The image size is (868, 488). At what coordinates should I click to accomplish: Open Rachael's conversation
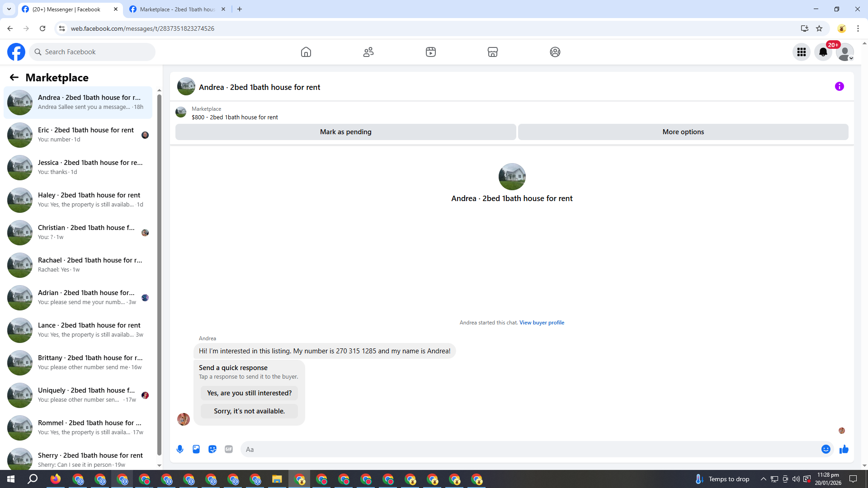click(78, 265)
